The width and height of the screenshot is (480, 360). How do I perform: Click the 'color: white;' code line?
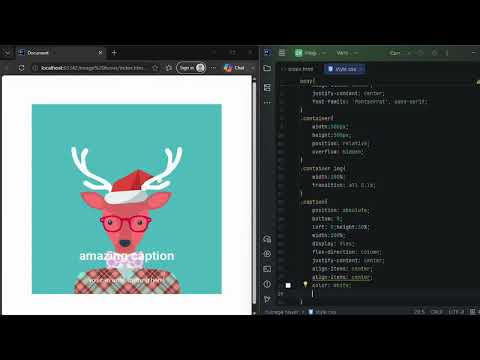click(x=331, y=285)
